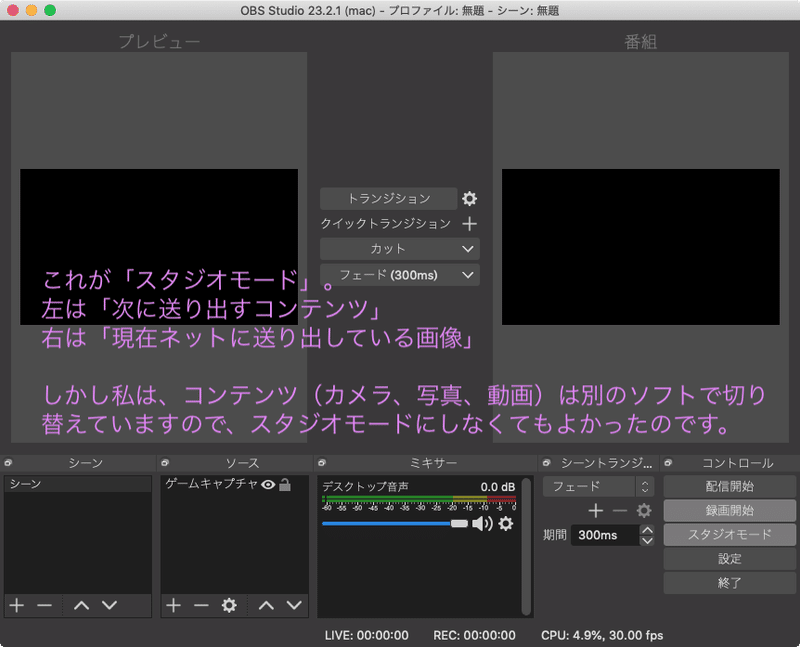Click the 300ms duration input field
The height and width of the screenshot is (647, 800).
click(x=605, y=535)
